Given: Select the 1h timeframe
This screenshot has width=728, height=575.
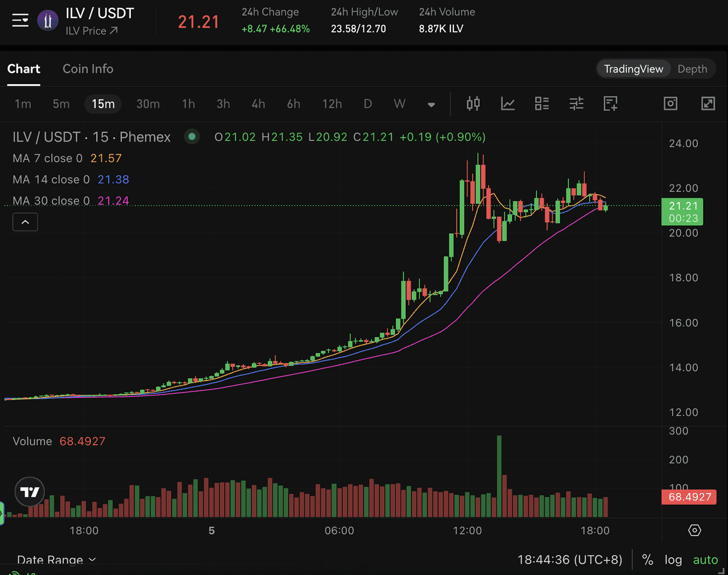Looking at the screenshot, I should (x=188, y=104).
